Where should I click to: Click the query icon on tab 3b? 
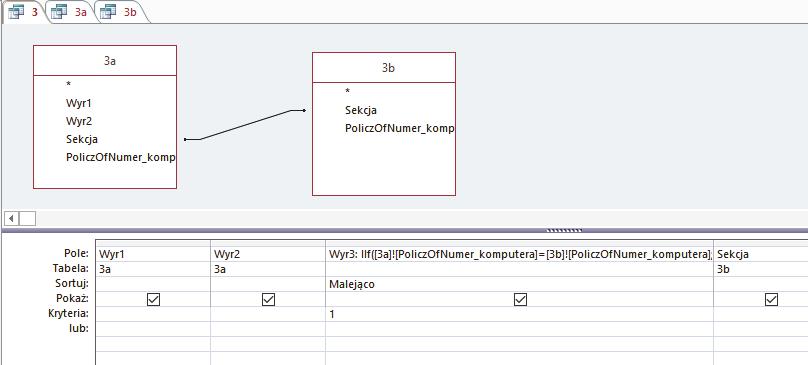pyautogui.click(x=108, y=11)
